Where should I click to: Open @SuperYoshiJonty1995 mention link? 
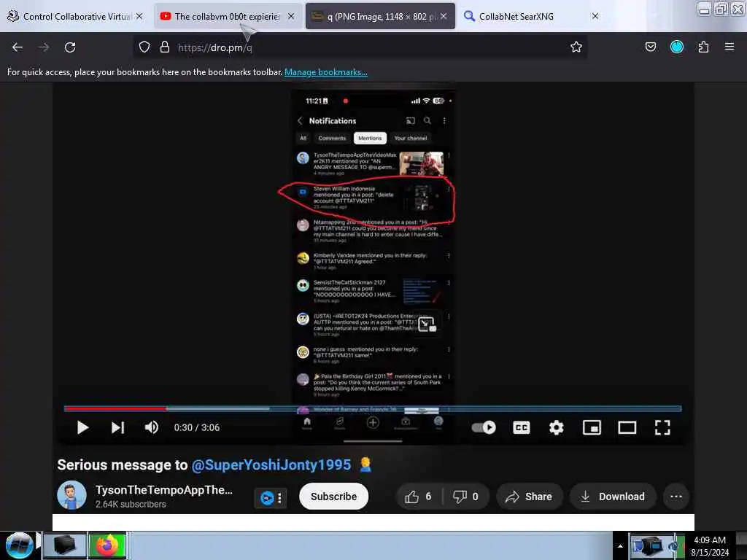click(x=271, y=464)
